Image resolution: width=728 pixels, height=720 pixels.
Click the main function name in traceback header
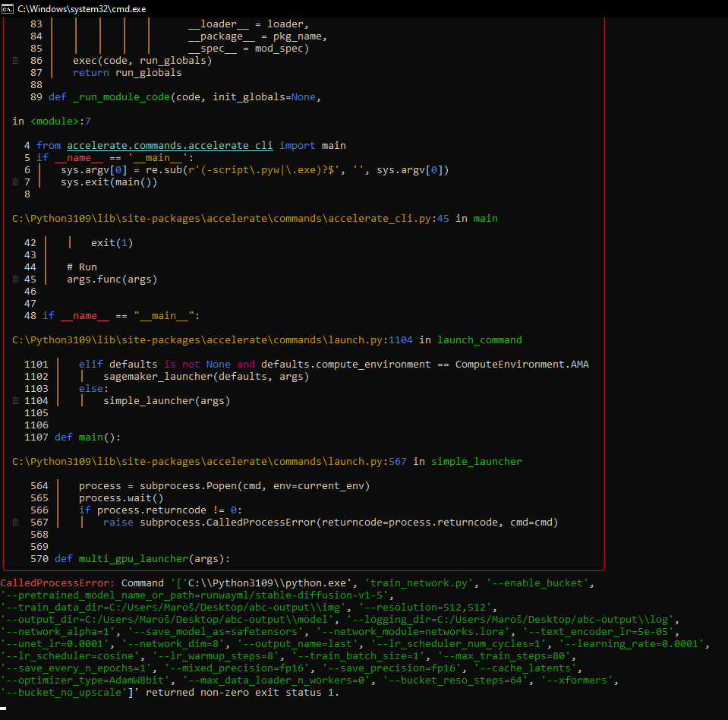click(x=485, y=218)
